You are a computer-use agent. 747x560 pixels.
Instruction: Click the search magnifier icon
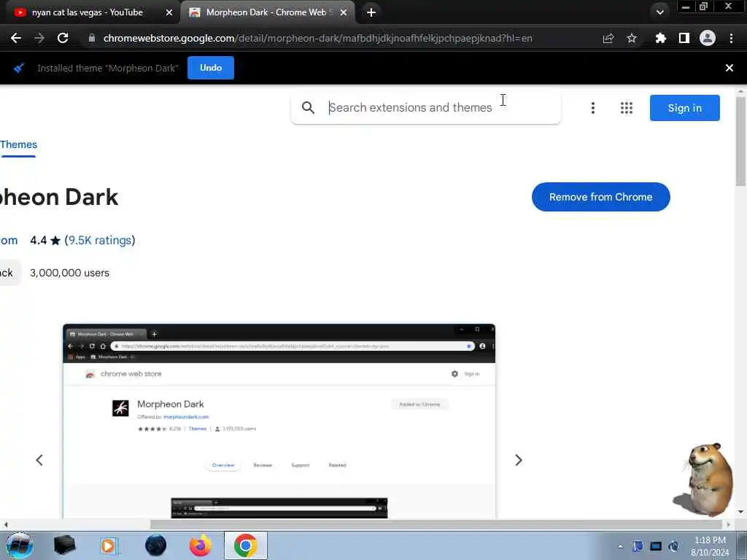click(x=309, y=108)
